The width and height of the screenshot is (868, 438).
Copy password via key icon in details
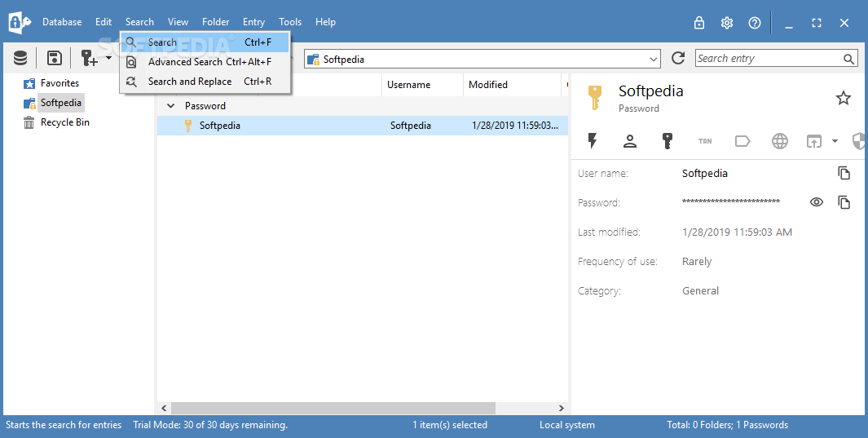(668, 141)
